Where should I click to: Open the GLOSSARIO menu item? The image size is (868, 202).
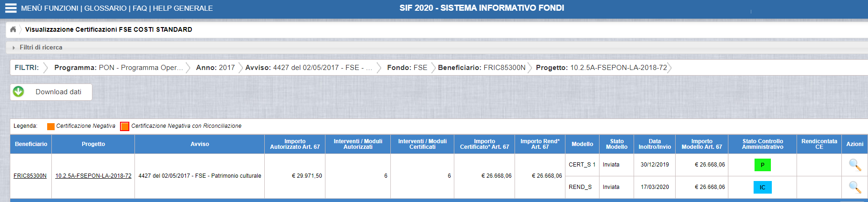(106, 8)
